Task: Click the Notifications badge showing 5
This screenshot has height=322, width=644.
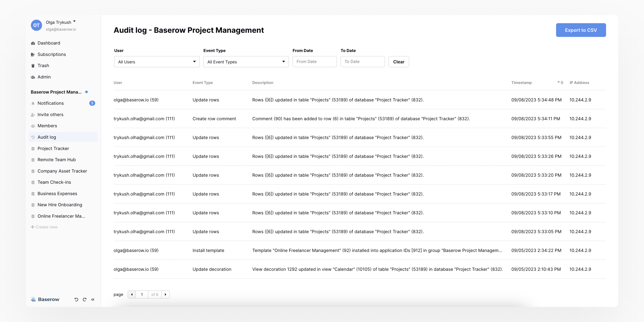Action: click(92, 103)
